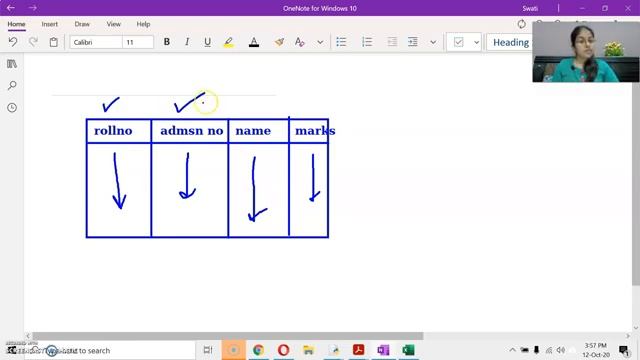
Task: Toggle the numbered list
Action: tap(367, 42)
